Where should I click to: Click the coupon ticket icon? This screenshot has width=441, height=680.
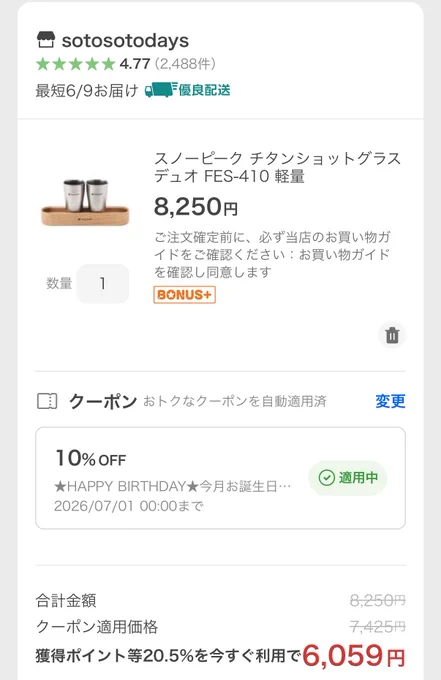tap(47, 401)
